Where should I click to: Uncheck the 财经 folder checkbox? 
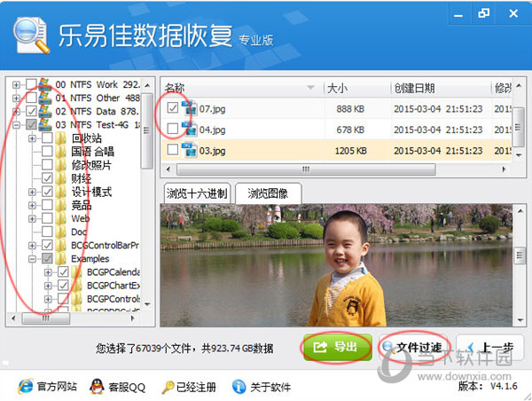point(47,178)
